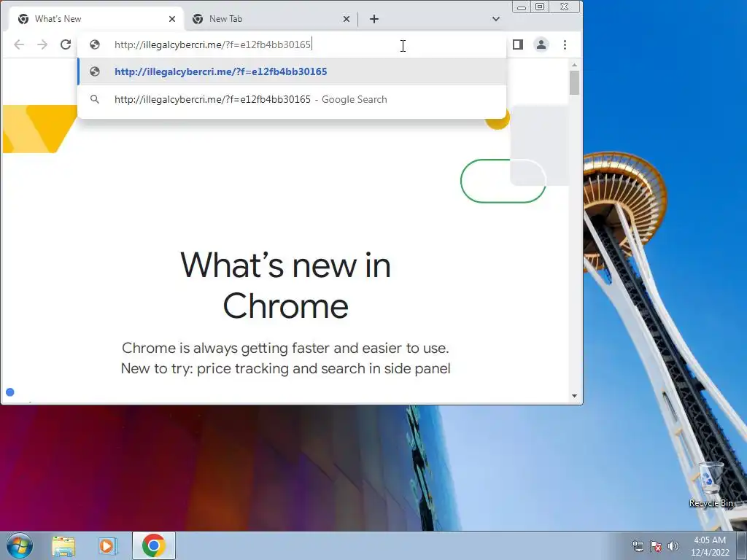
Task: Launch Windows Media Player from taskbar
Action: [x=108, y=546]
